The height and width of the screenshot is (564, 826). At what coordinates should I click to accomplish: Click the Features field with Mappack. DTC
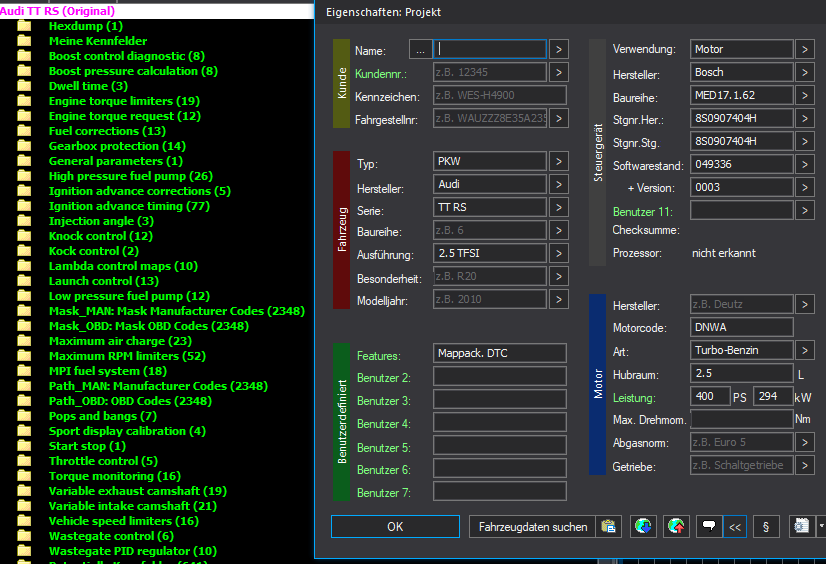[499, 353]
